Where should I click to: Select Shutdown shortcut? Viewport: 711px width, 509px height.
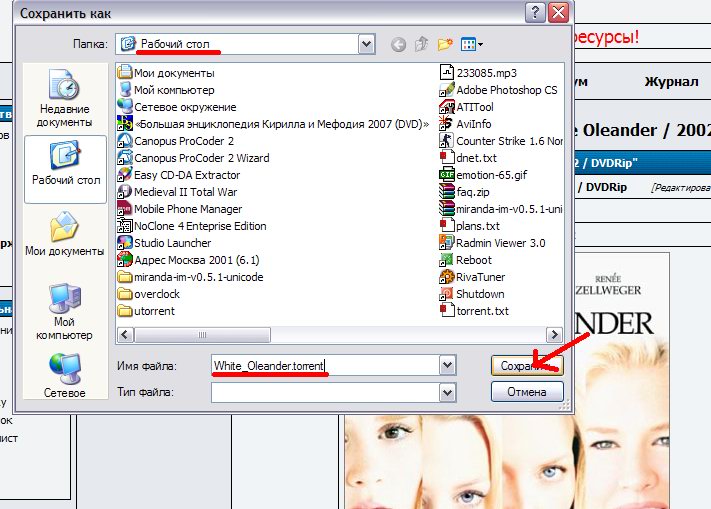tap(472, 294)
